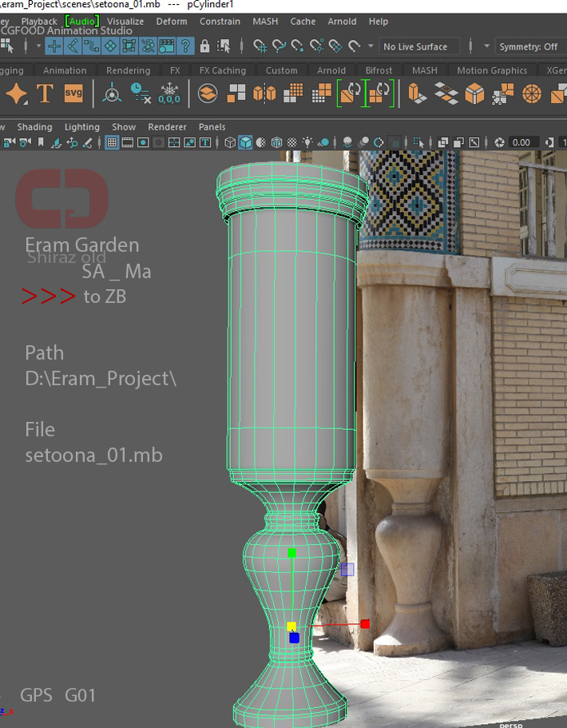Screen dimensions: 567x728
Task: Click the No Live Surface field
Action: [419, 46]
